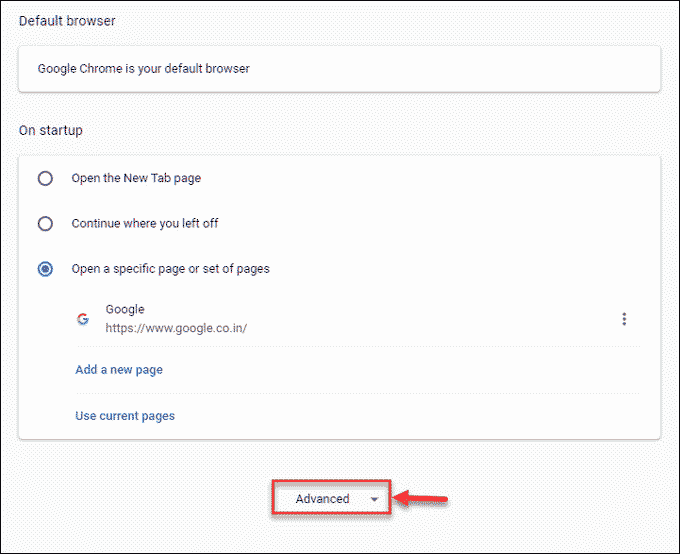Click the On startup section heading

tap(50, 130)
